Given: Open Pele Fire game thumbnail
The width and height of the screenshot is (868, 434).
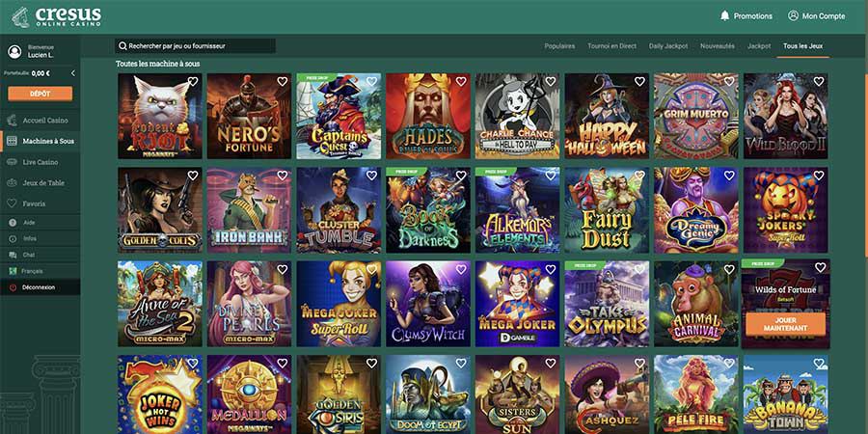Looking at the screenshot, I should tap(695, 394).
